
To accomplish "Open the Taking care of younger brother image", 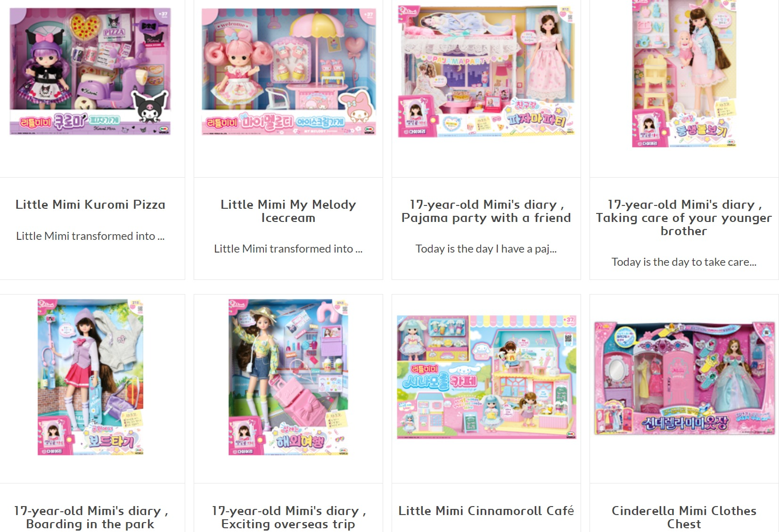I will click(x=684, y=74).
